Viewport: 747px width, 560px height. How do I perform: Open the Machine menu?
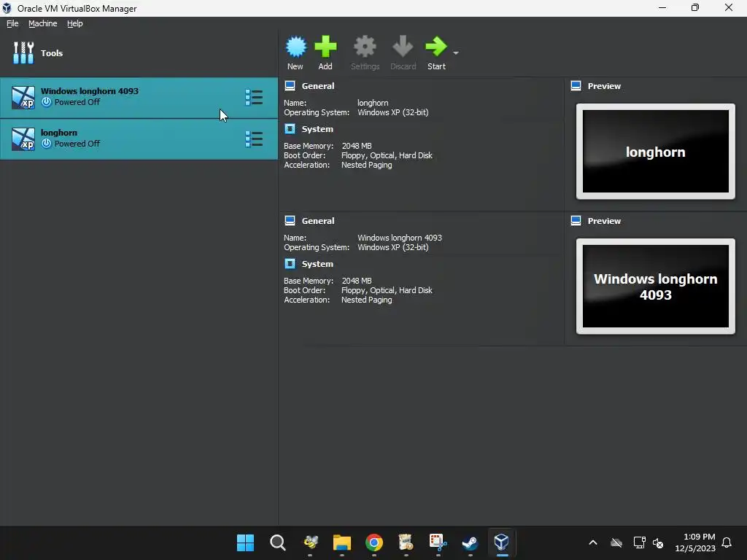pyautogui.click(x=43, y=23)
